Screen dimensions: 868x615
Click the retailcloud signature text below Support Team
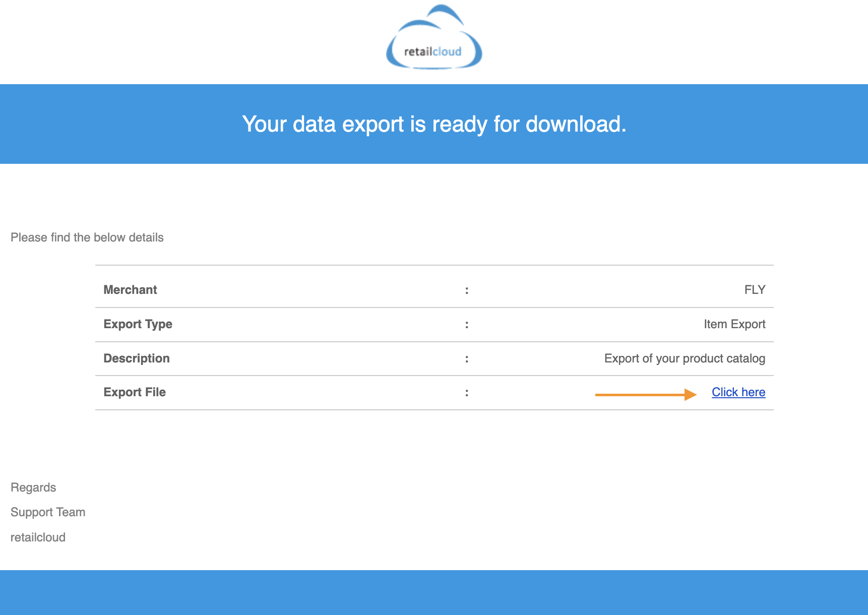38,537
